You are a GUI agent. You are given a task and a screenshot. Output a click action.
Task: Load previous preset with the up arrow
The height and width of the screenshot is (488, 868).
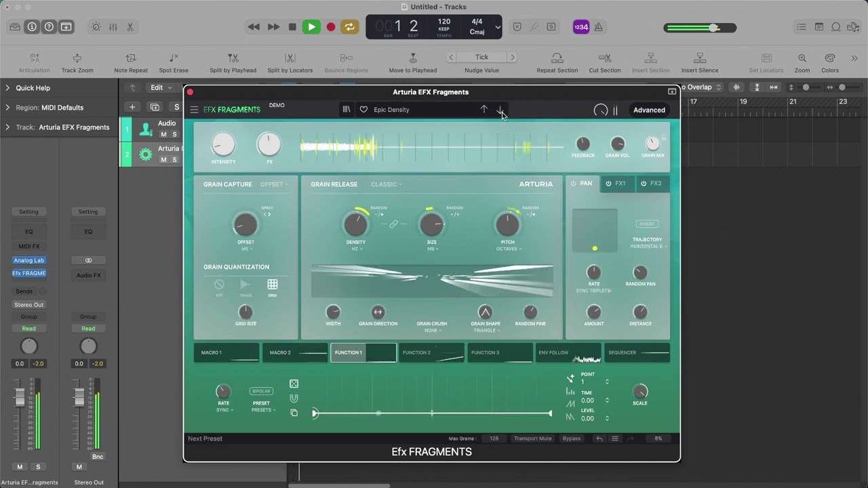(484, 109)
